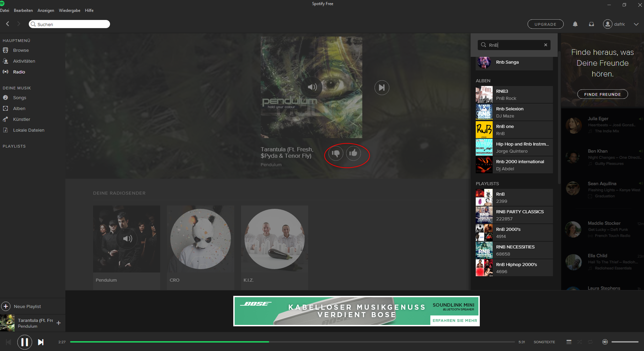The width and height of the screenshot is (644, 351).
Task: Click the Bose ERFAHREN SIE MEHR link
Action: coord(455,321)
